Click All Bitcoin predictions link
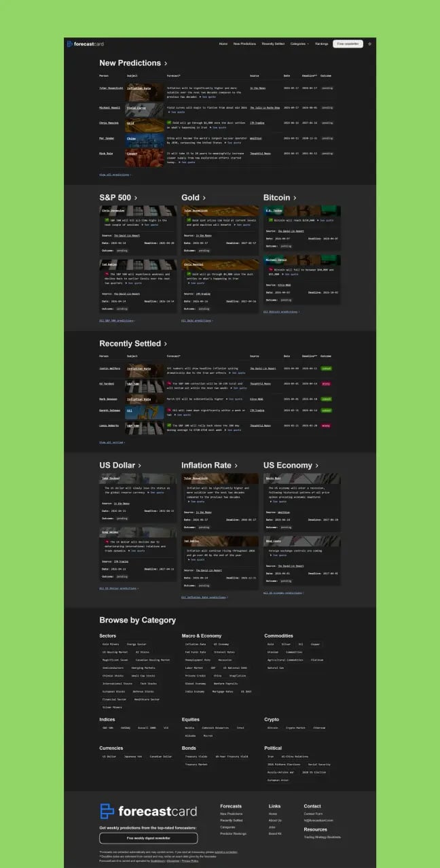This screenshot has width=440, height=868. (281, 312)
